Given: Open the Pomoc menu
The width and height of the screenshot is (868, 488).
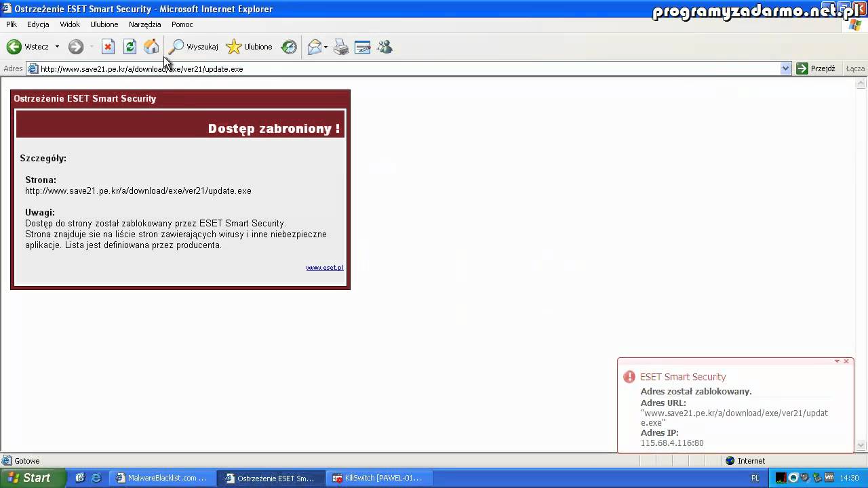Looking at the screenshot, I should (x=182, y=24).
